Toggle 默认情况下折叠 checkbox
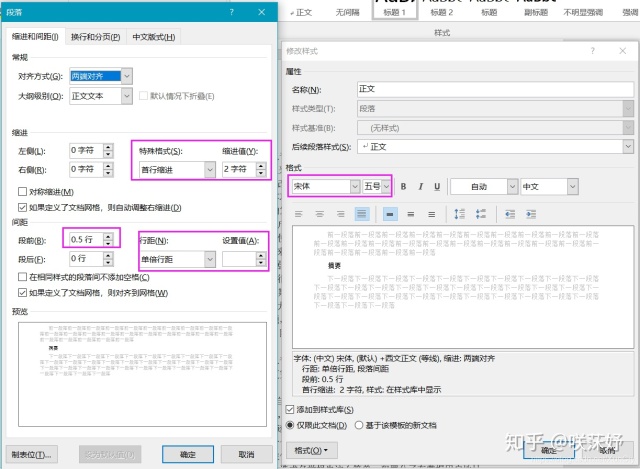 click(143, 96)
